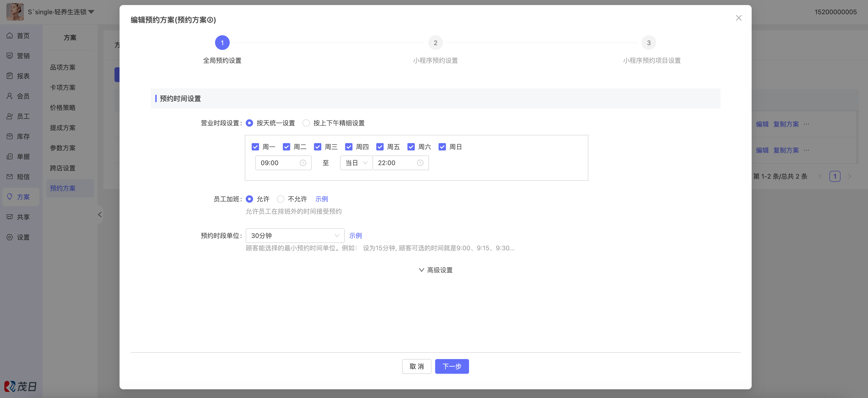The image size is (868, 398).
Task: Open the SMS (短信) envelope icon
Action: (x=10, y=177)
